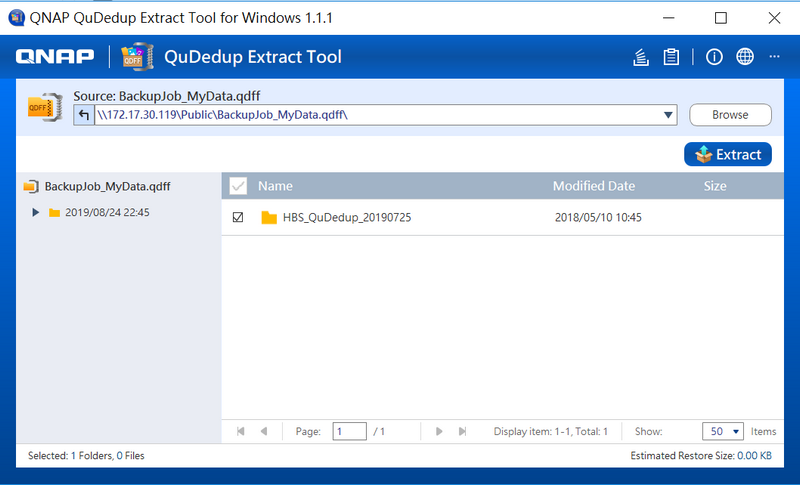Open the clipboard log icon

(671, 57)
